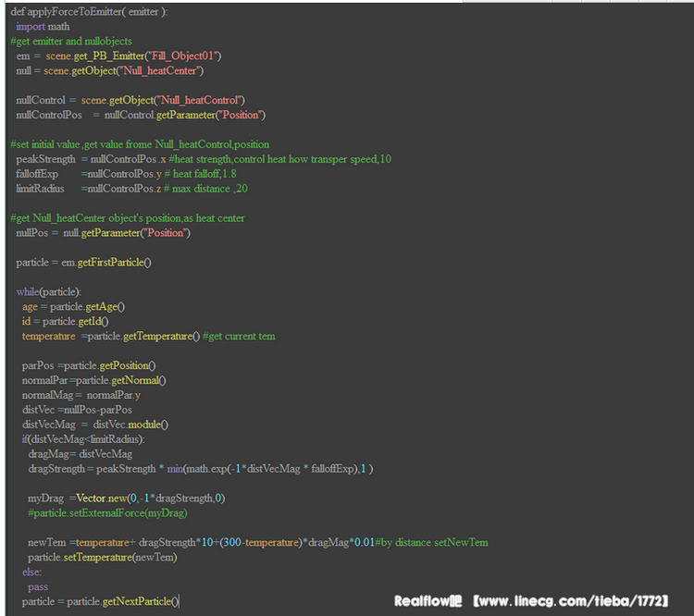The width and height of the screenshot is (694, 616).
Task: Click the 'if(distVecMag<limitRadius):' line
Action: [83, 439]
